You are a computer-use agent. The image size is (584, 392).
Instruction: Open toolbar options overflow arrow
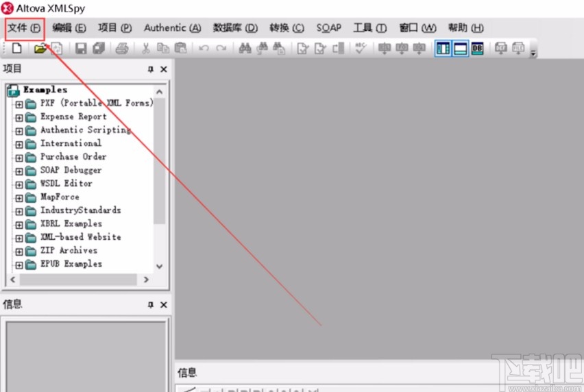533,53
